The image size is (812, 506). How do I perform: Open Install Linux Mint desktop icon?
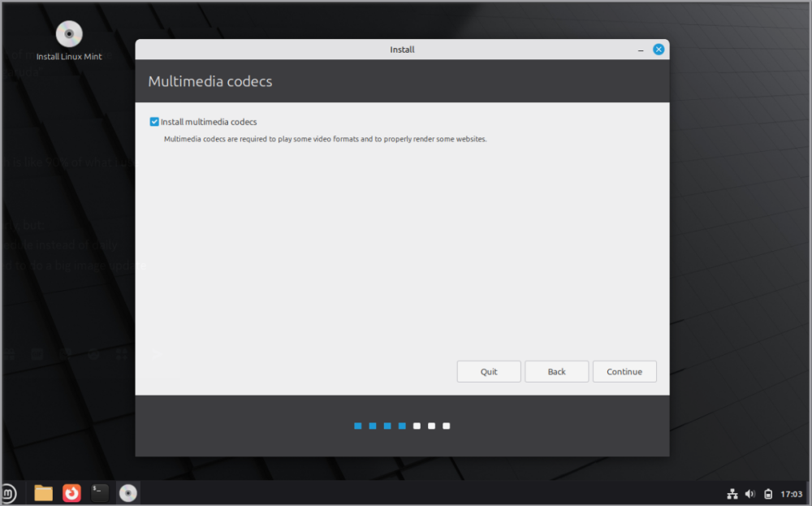(69, 41)
